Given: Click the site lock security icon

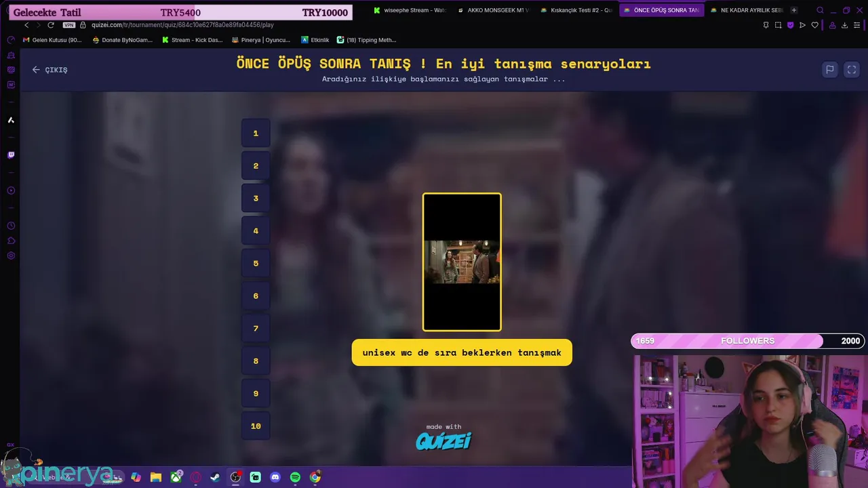Looking at the screenshot, I should (83, 25).
